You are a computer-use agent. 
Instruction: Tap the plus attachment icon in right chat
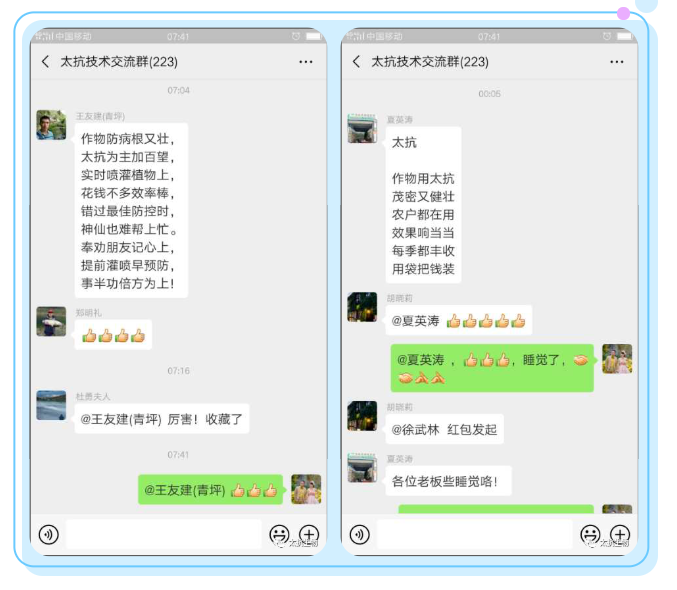[620, 534]
